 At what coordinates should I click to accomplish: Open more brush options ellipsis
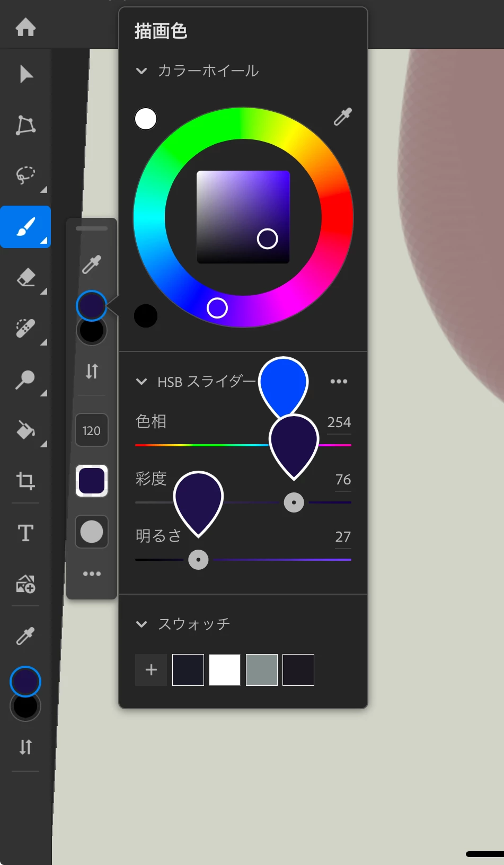coord(92,574)
